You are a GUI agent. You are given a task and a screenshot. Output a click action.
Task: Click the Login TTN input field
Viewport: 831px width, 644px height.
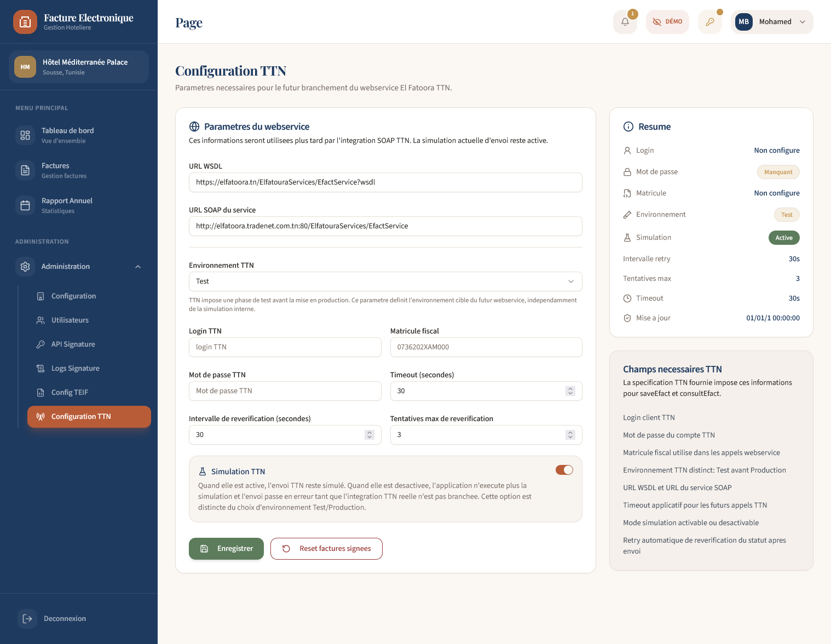[285, 347]
